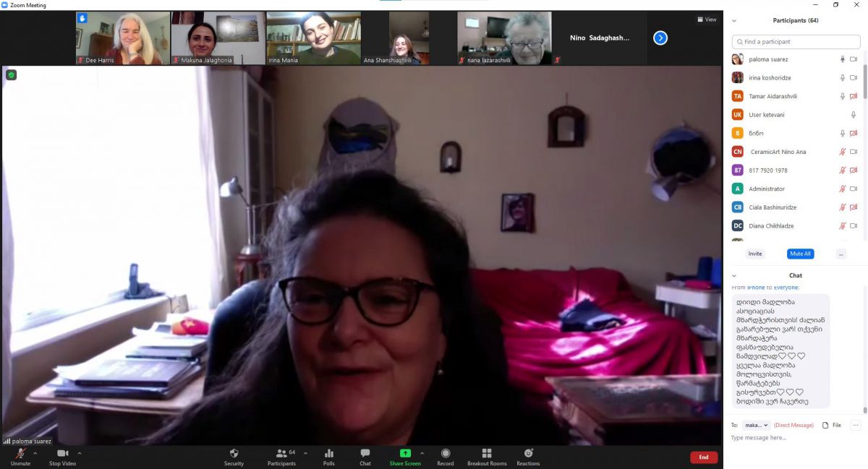The image size is (868, 469).
Task: Open the Polls icon in toolbar
Action: [x=329, y=454]
